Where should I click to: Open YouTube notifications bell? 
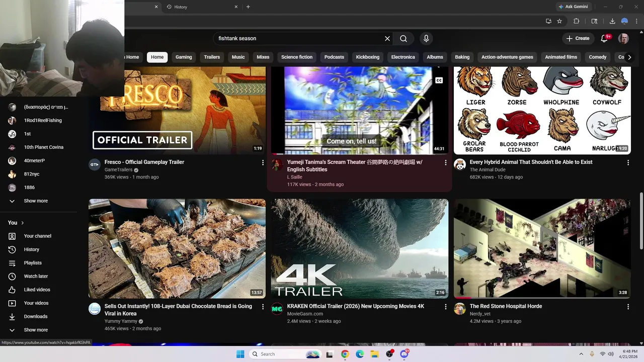(x=604, y=38)
